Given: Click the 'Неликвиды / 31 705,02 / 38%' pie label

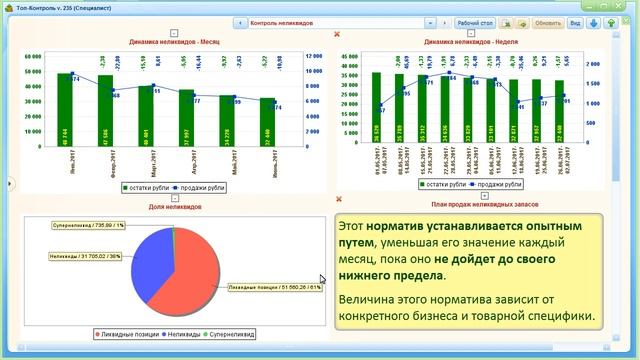Looking at the screenshot, I should click(85, 257).
